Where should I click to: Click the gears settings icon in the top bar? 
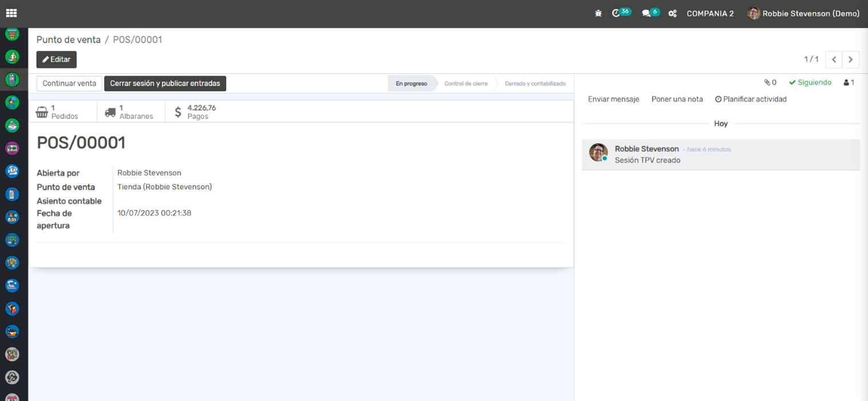pyautogui.click(x=672, y=13)
